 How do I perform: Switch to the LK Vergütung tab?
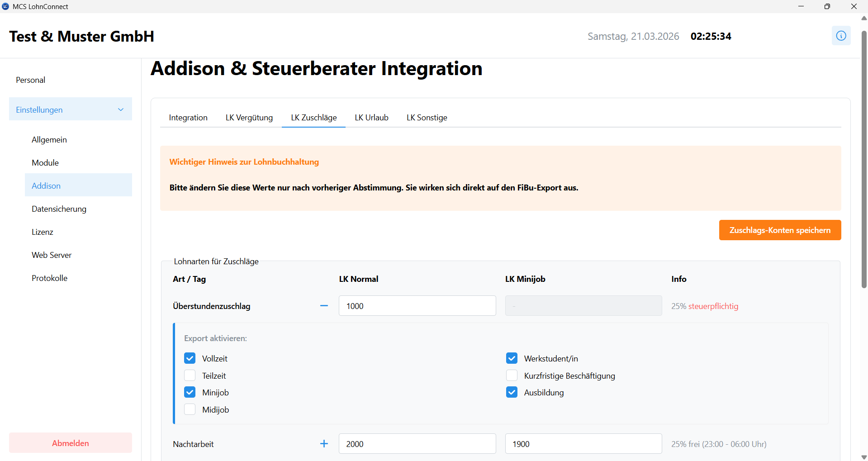click(x=249, y=118)
